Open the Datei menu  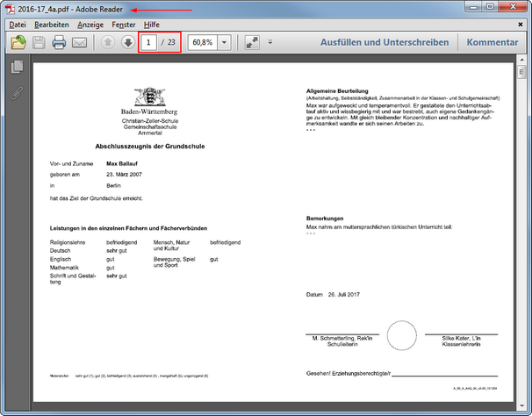click(18, 24)
